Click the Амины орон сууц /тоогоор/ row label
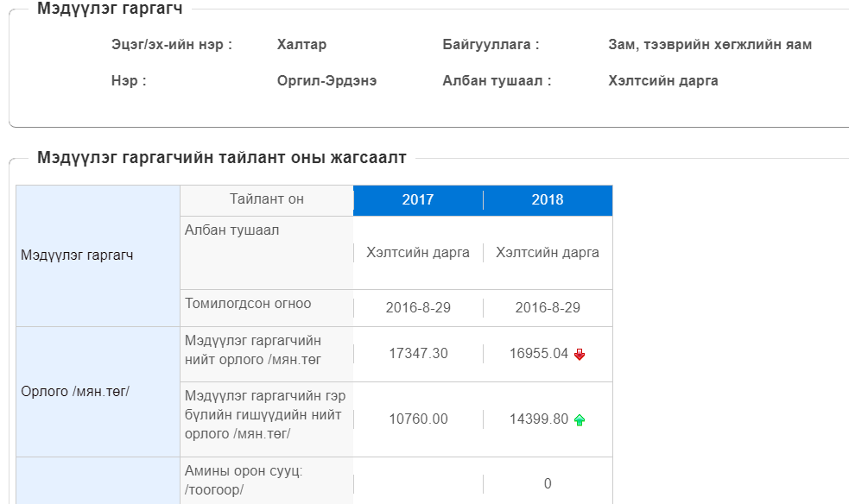849x504 pixels. (x=244, y=480)
